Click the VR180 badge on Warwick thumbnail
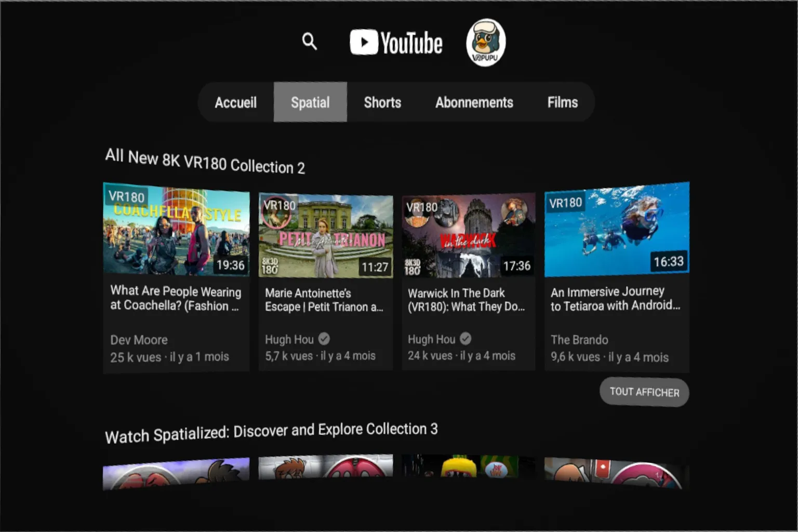The width and height of the screenshot is (798, 532). pyautogui.click(x=422, y=208)
